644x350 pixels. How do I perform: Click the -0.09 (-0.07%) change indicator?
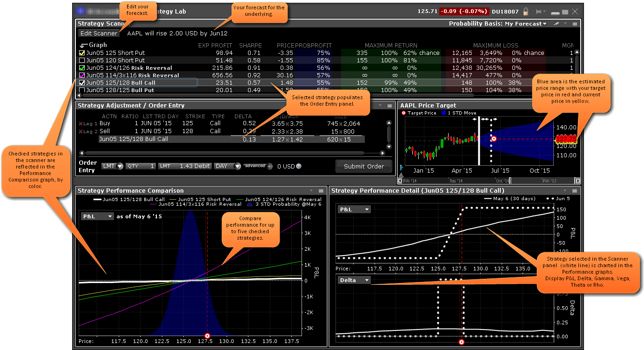tap(465, 11)
